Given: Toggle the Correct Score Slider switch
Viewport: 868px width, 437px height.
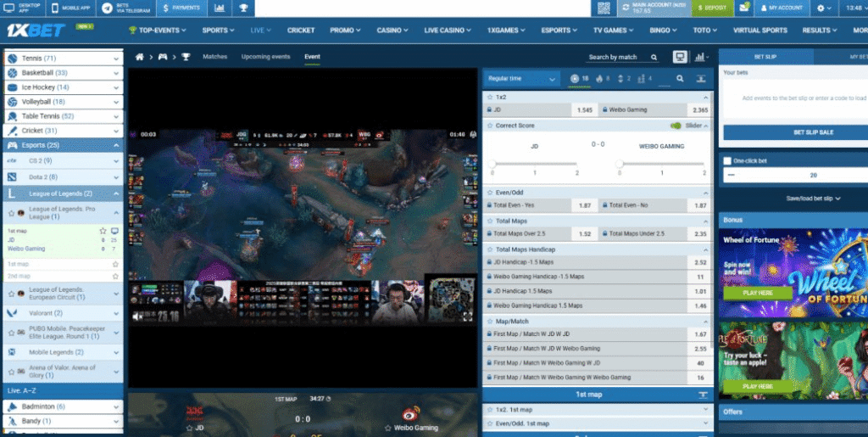Looking at the screenshot, I should click(x=676, y=126).
